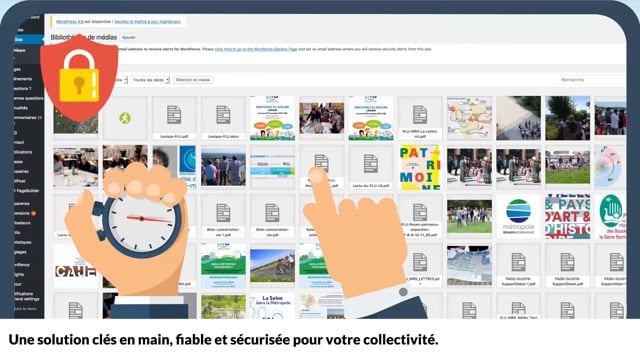The image size is (640, 360).
Task: Open the media type filter left of Toutes les dates
Action: pos(121,80)
